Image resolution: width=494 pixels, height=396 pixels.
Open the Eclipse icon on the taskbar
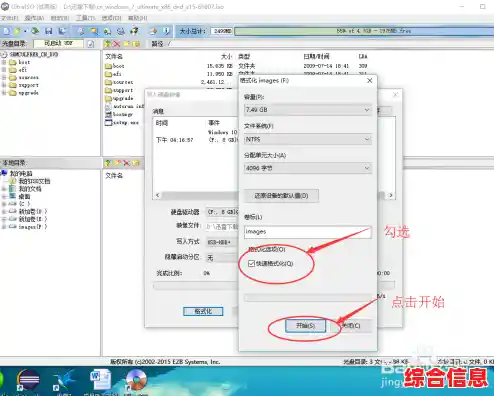click(28, 381)
